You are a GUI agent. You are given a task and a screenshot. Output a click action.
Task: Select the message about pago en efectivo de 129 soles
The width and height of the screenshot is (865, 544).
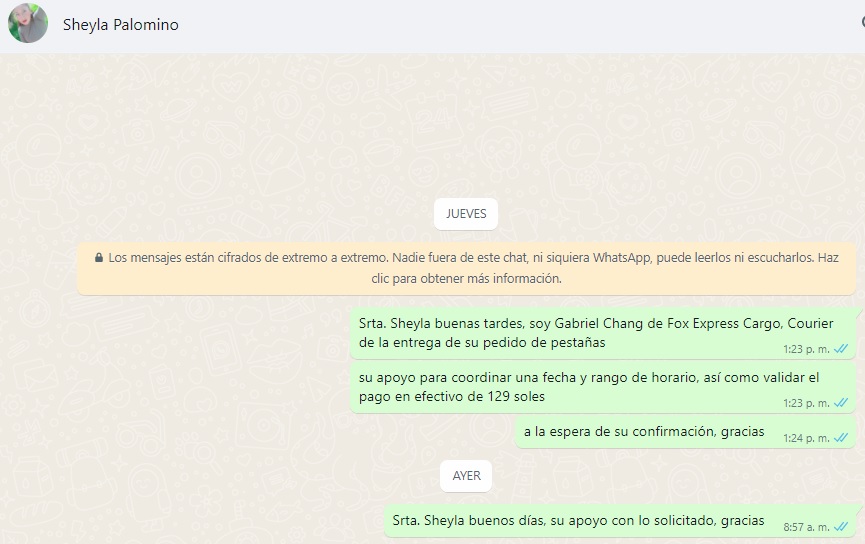pyautogui.click(x=603, y=387)
